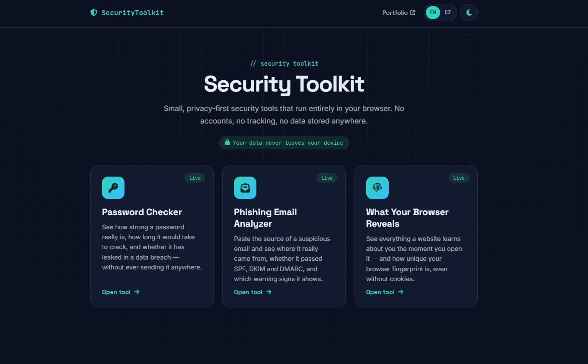Screen dimensions: 588x364
Task: Click the Live badge on Phishing Email Analyzer card
Action: pyautogui.click(x=327, y=178)
